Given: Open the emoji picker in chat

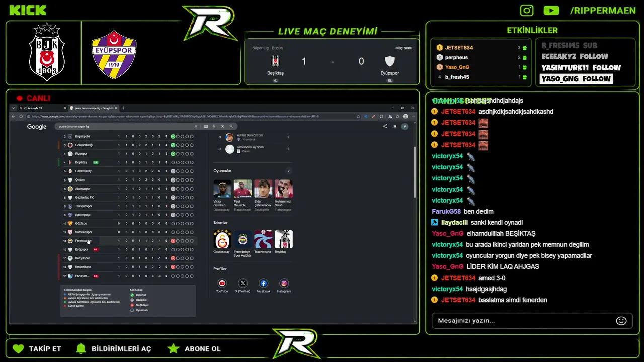Looking at the screenshot, I should [621, 321].
